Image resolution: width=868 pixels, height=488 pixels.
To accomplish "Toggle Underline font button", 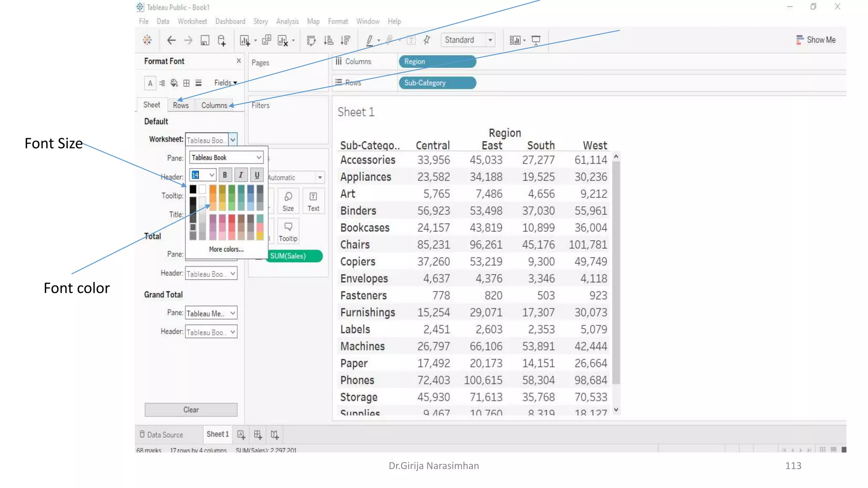I will 257,175.
